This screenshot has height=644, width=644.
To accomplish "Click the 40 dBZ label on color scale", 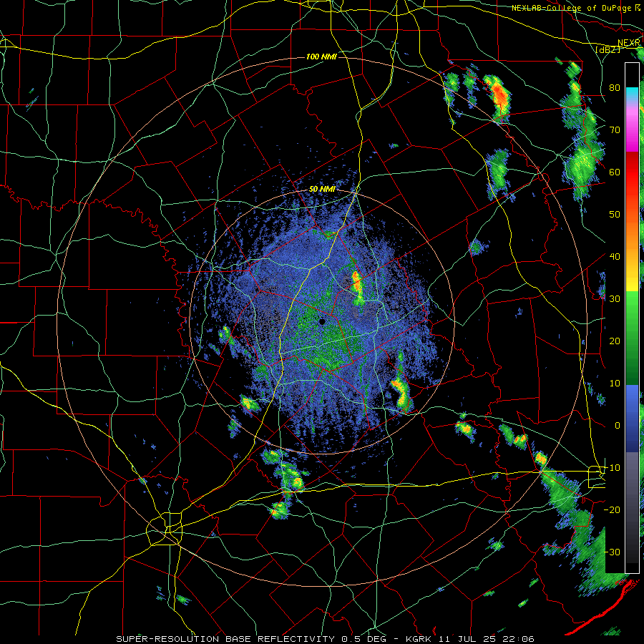I will click(615, 256).
